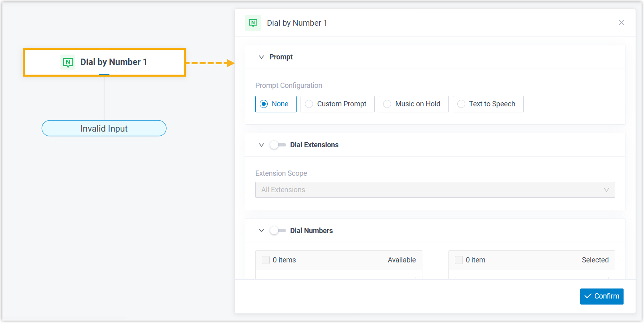Click the Prompt section title
Image resolution: width=644 pixels, height=323 pixels.
[281, 57]
